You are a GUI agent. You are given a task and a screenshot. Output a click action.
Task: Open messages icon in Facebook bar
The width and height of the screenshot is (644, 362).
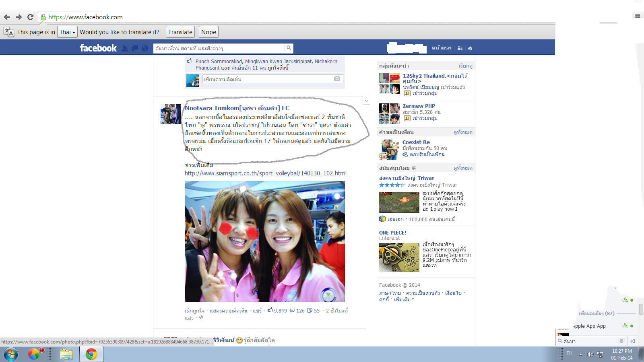135,48
